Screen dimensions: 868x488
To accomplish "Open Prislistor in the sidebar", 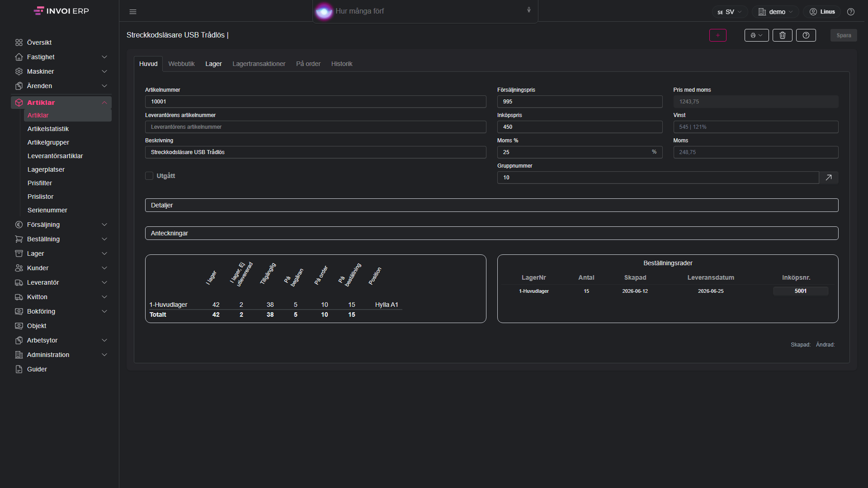I will click(68, 197).
